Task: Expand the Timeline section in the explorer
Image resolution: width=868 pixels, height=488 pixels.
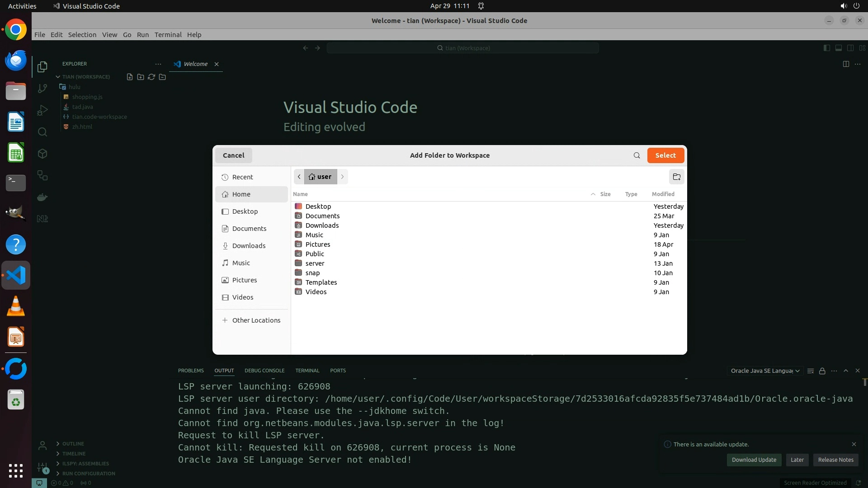Action: pos(74,454)
